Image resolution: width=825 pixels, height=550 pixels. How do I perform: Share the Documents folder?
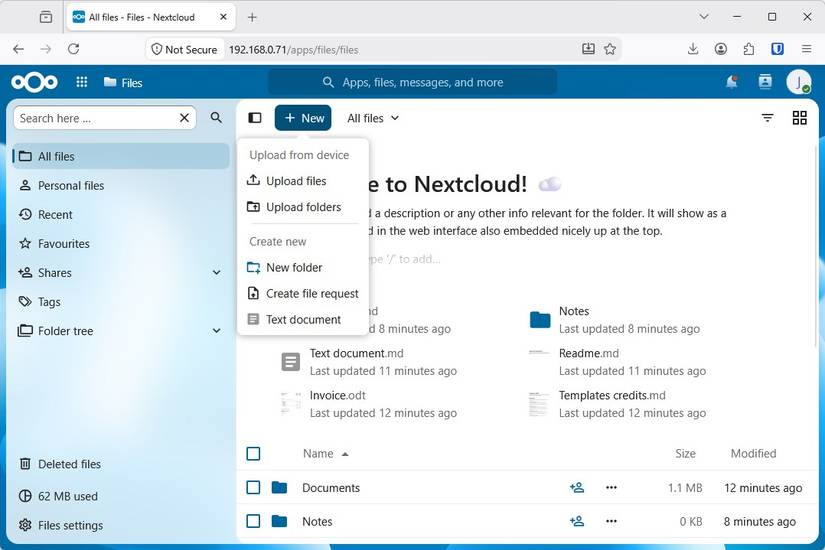point(577,488)
